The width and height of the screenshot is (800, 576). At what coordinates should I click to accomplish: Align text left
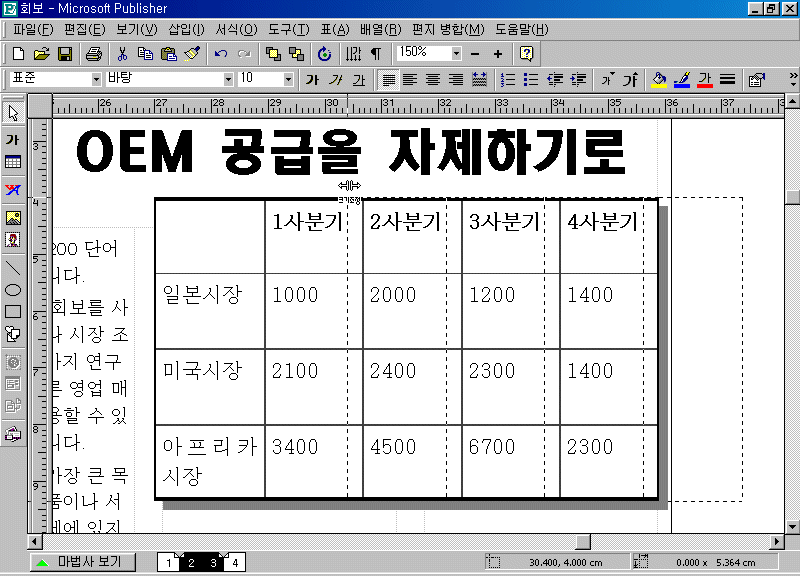pos(410,80)
